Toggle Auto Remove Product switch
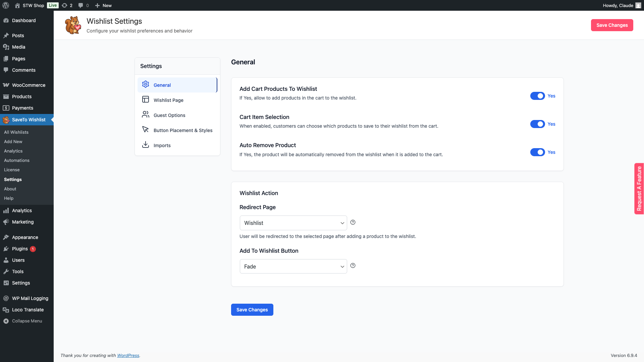644x362 pixels. [x=537, y=152]
